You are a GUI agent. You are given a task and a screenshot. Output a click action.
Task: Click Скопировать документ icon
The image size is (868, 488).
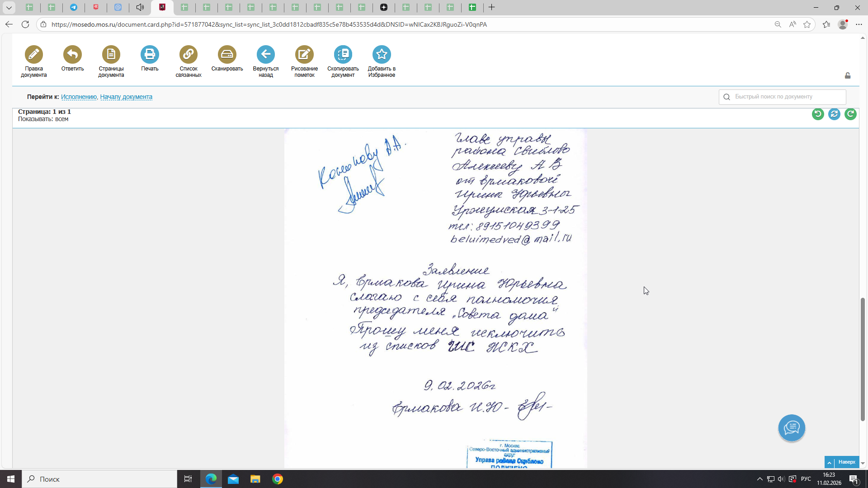(x=343, y=55)
